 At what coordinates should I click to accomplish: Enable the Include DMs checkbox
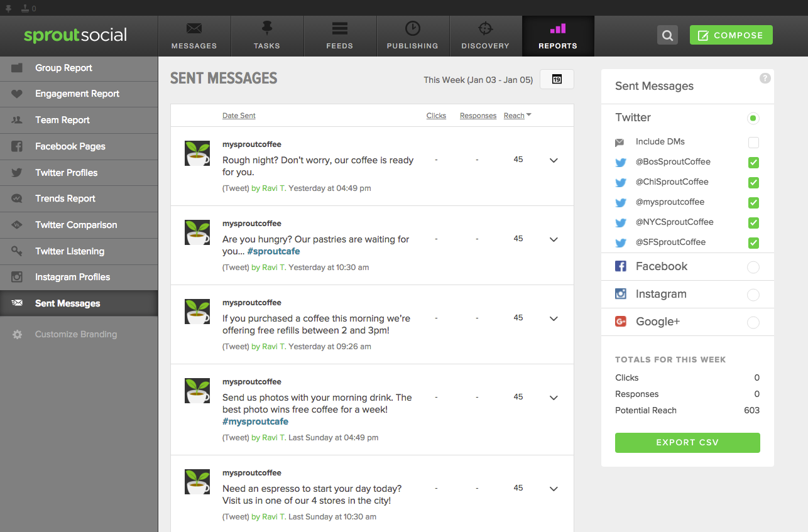[753, 142]
